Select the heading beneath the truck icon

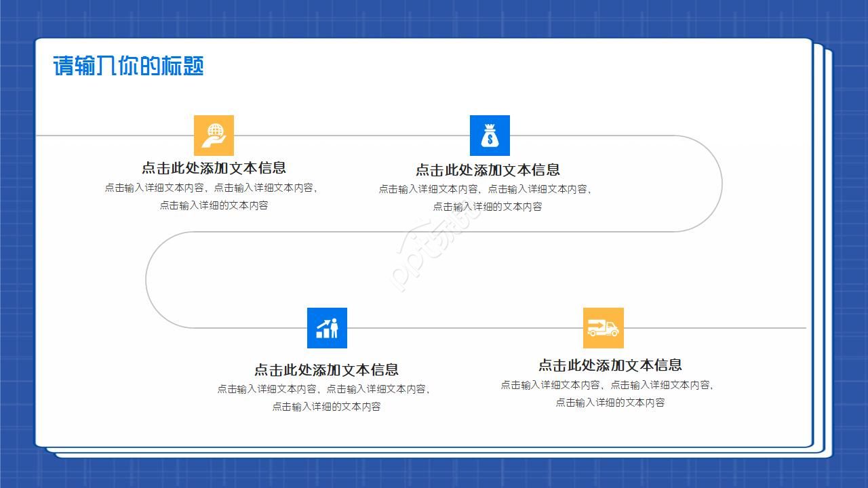point(610,365)
